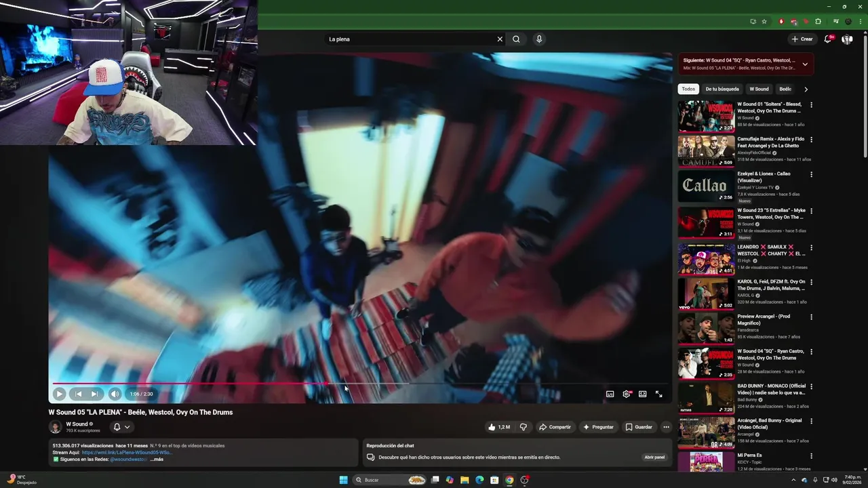The image size is (868, 488).
Task: Open the Windows Start menu
Action: [x=343, y=480]
